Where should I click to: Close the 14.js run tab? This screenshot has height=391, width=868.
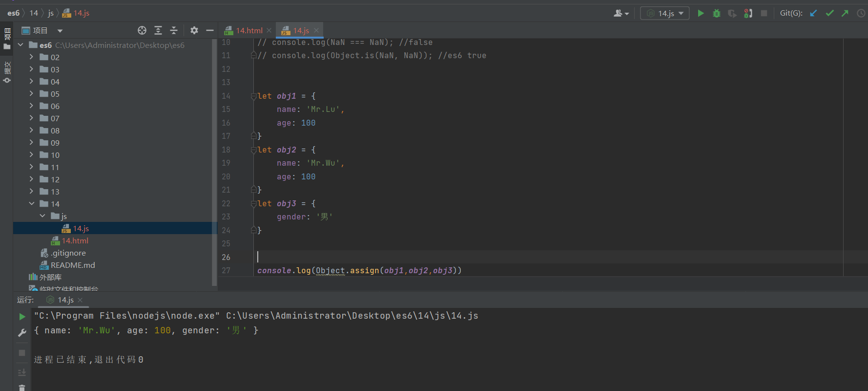[80, 300]
